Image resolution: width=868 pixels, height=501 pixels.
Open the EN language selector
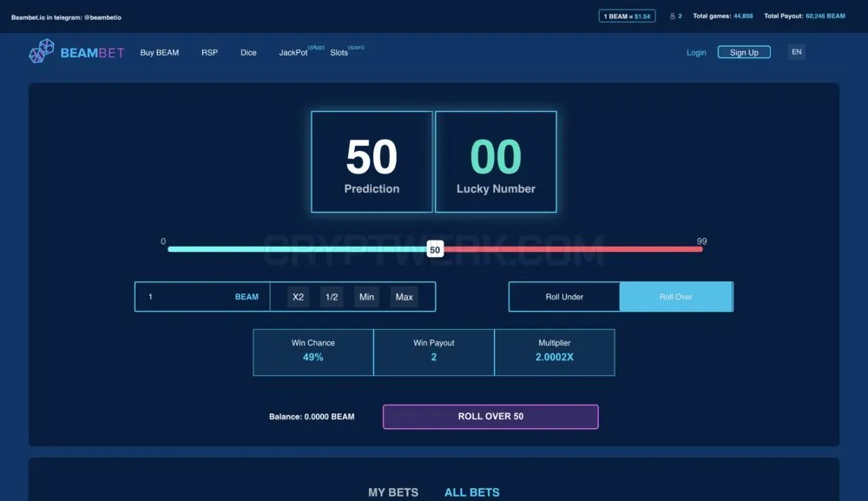[797, 52]
